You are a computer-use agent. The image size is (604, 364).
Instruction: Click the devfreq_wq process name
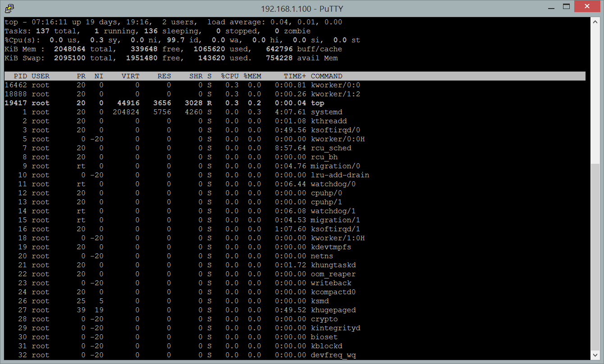coord(333,355)
